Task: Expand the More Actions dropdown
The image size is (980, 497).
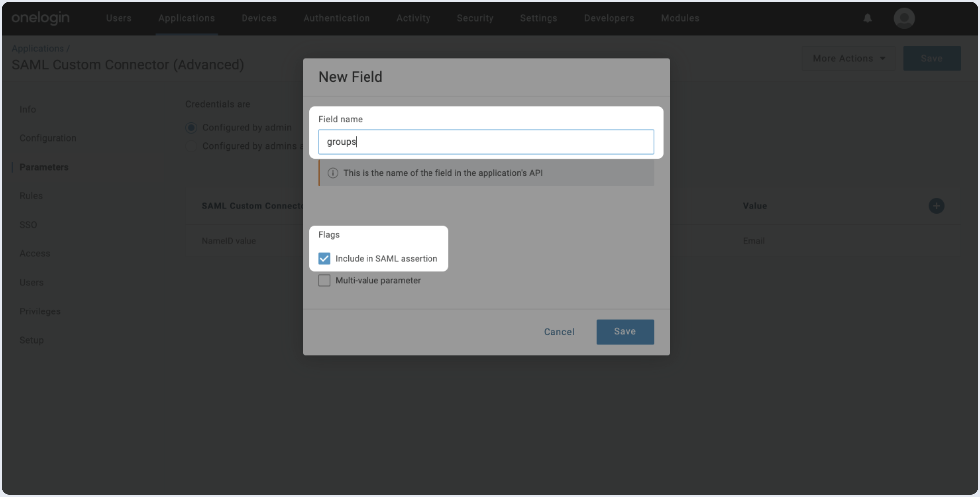Action: coord(849,59)
